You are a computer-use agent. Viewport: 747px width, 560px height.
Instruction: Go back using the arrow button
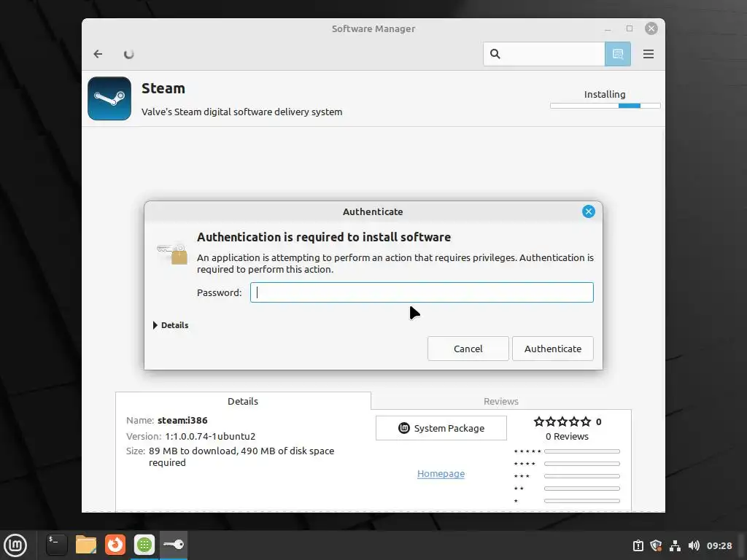pyautogui.click(x=98, y=54)
